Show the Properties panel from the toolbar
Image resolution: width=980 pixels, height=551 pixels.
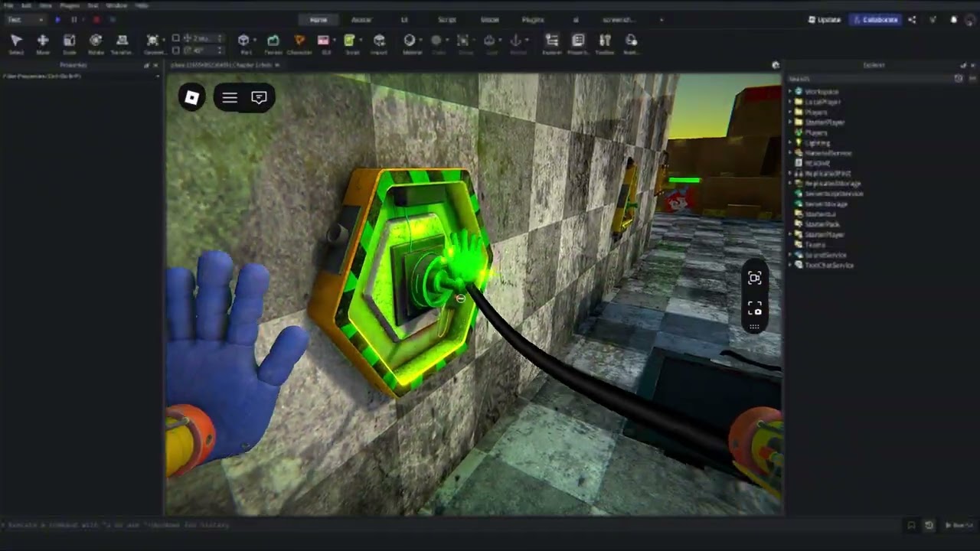coord(578,44)
